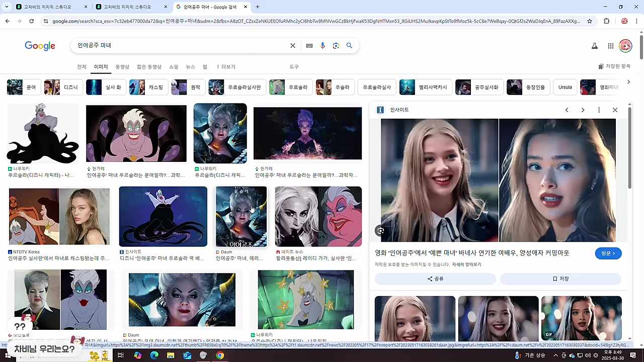
Task: Search by image with Google Lens icon
Action: click(x=336, y=46)
